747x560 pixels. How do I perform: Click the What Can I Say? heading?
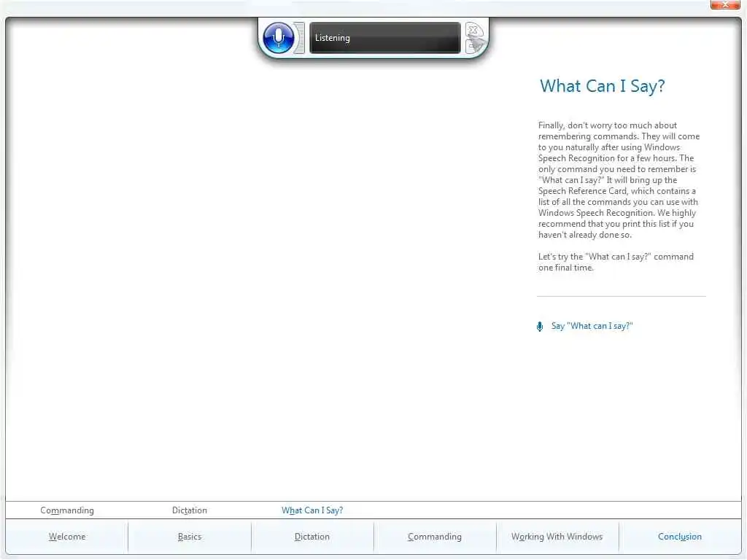coord(602,86)
